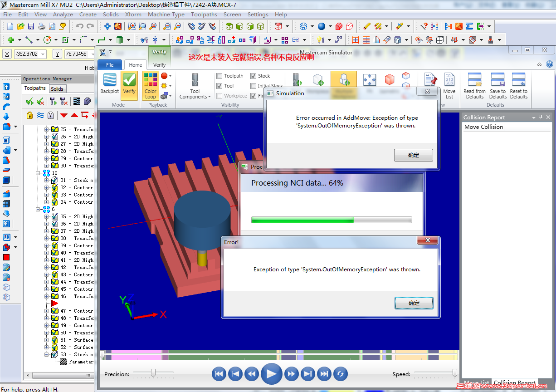Click the Y coordinate input field

coord(78,54)
